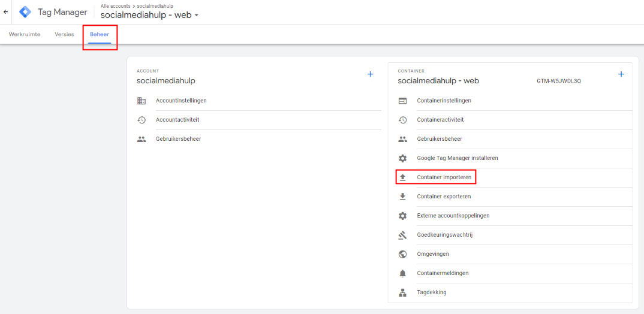Click the gavel icon for Goedkeuringswachtrij
Image resolution: width=644 pixels, height=314 pixels.
[x=403, y=235]
